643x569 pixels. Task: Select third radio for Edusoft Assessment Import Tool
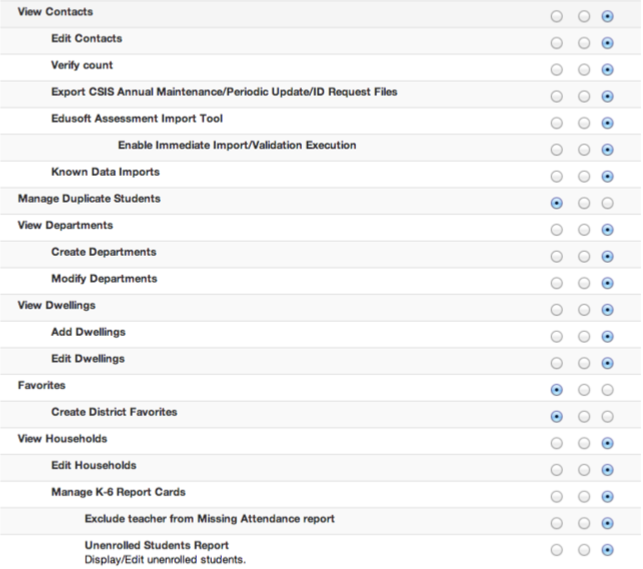(x=607, y=123)
